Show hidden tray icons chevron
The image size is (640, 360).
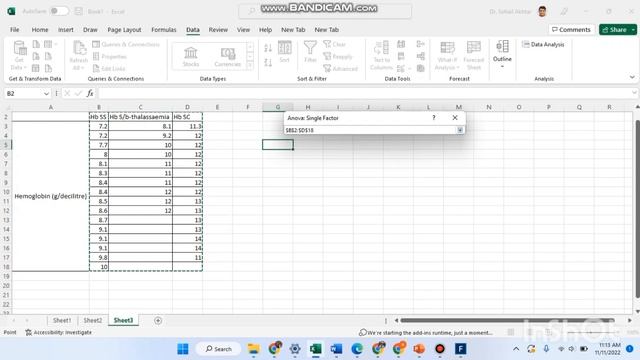coord(516,349)
